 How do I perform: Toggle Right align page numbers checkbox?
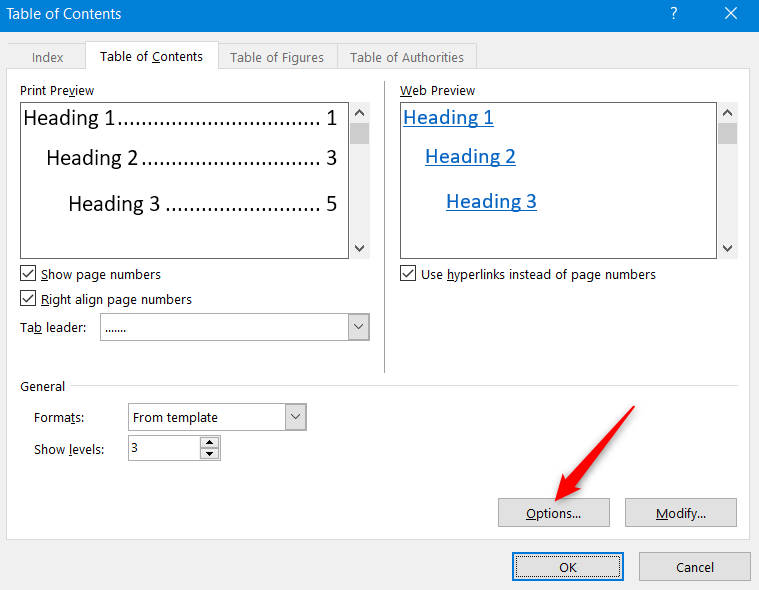28,299
